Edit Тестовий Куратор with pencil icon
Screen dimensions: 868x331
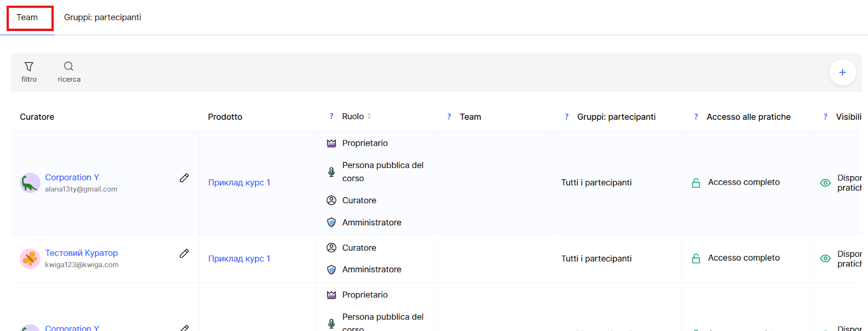point(184,254)
